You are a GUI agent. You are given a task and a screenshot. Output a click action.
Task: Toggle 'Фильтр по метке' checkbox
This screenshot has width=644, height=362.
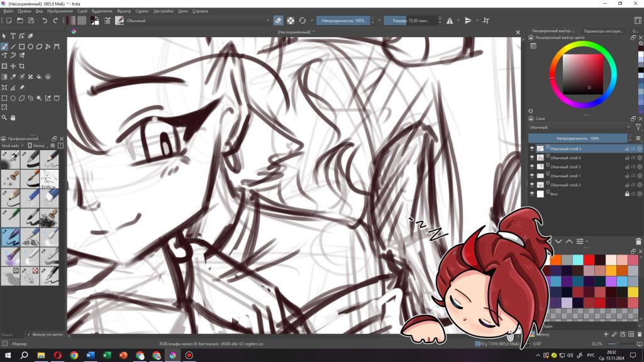point(28,334)
